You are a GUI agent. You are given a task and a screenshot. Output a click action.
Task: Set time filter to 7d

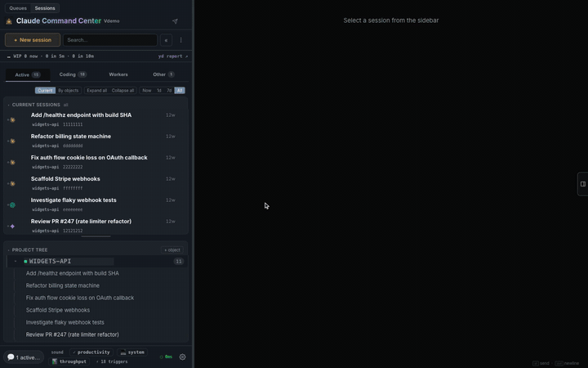169,91
